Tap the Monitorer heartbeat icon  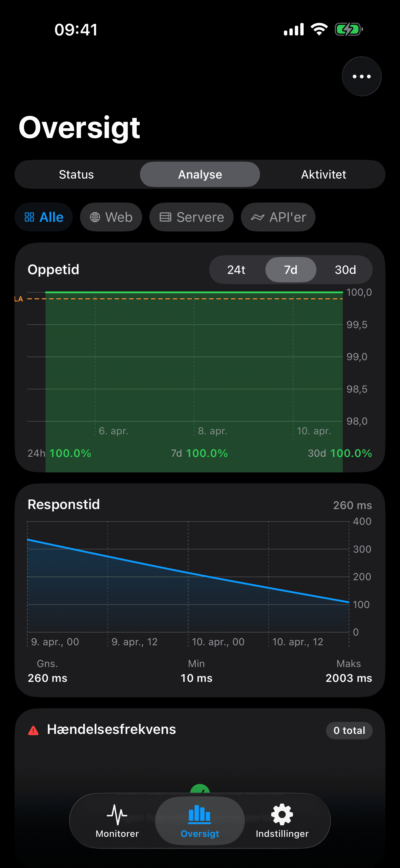click(117, 814)
